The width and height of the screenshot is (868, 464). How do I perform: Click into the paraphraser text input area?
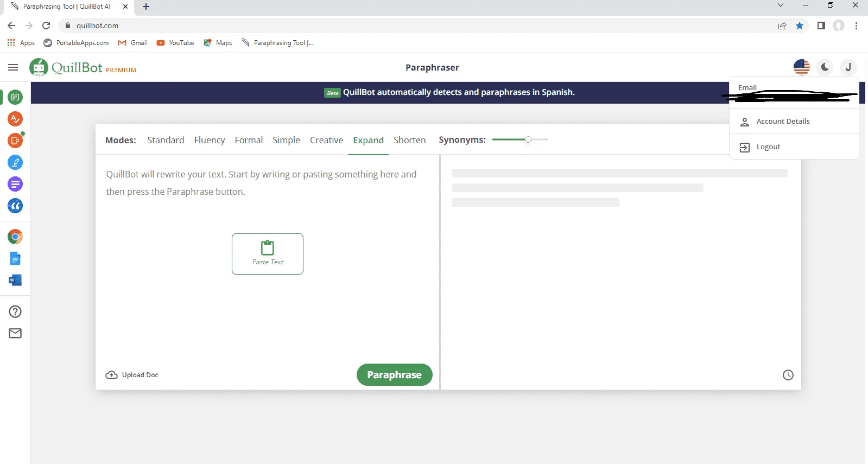(x=267, y=258)
